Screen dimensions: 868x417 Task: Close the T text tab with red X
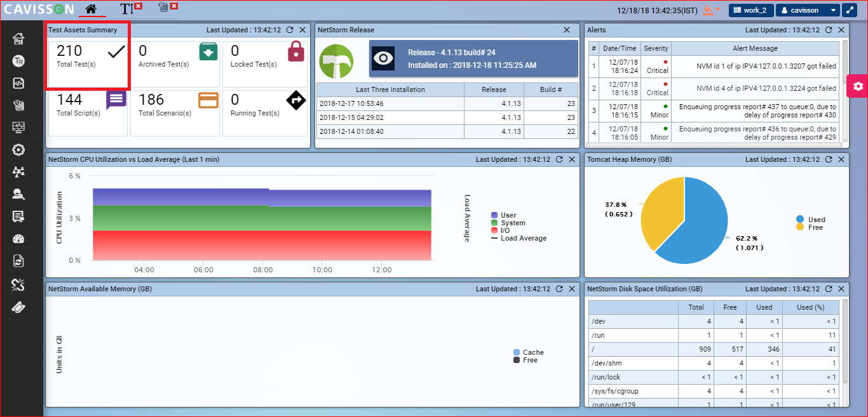pos(139,6)
